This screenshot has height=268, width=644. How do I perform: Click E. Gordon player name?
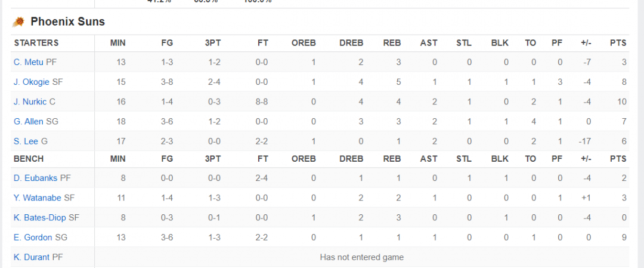tap(33, 237)
